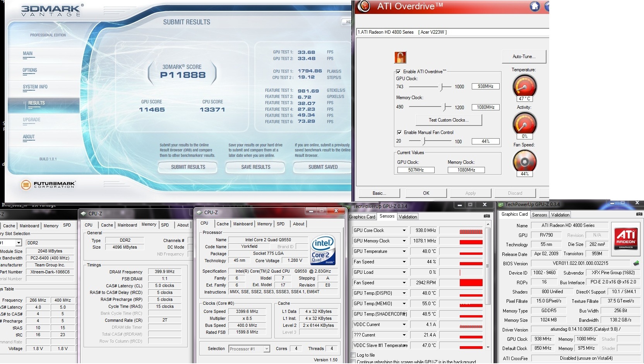644x364 pixels.
Task: Click the manual fan speed slider handle
Action: (x=424, y=141)
